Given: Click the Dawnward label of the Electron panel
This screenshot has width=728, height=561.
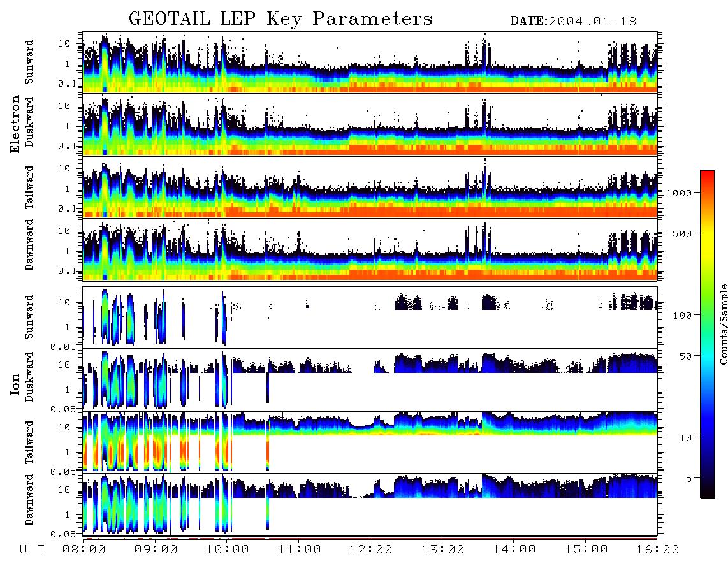Looking at the screenshot, I should (x=29, y=245).
